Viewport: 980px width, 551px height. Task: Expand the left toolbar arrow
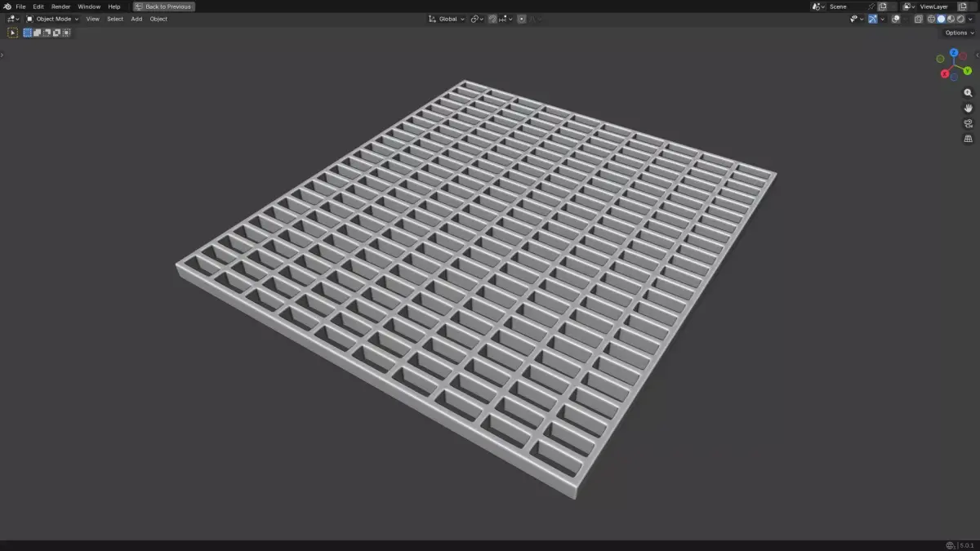(x=2, y=55)
